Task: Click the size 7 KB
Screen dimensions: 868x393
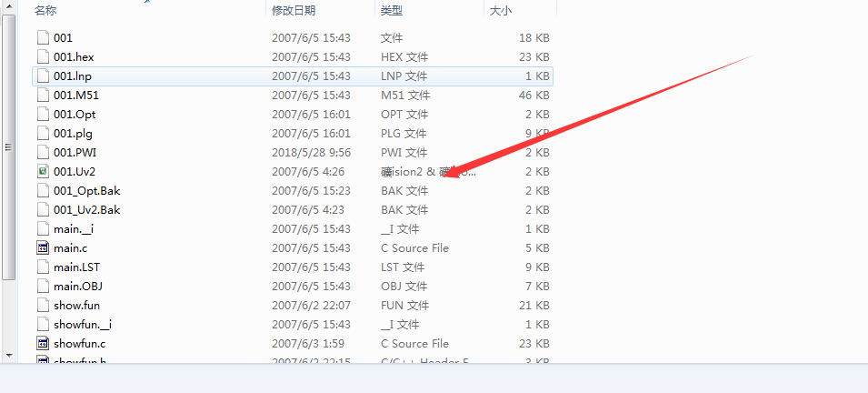Action: [x=537, y=286]
